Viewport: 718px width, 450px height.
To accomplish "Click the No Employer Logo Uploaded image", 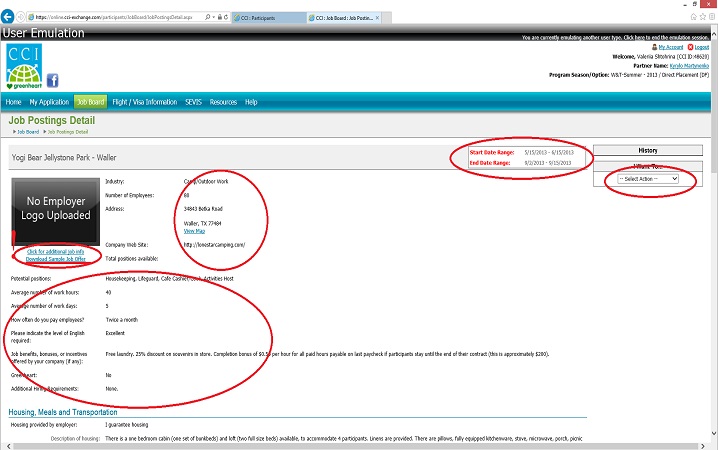I will (x=55, y=212).
